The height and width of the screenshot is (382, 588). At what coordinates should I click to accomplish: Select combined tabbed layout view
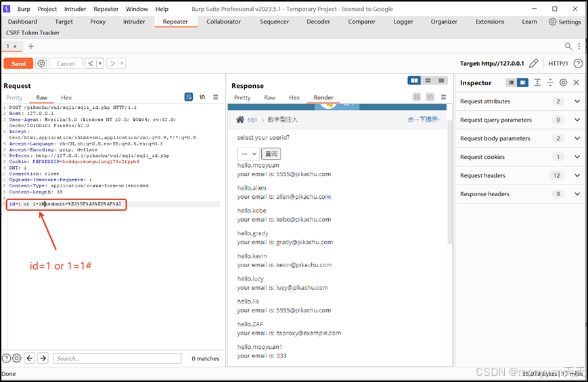[x=441, y=80]
